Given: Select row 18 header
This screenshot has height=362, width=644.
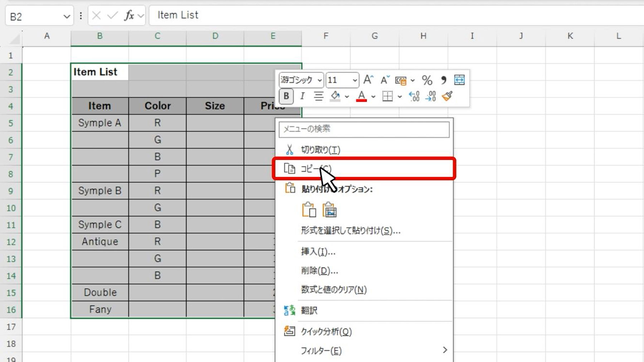Looking at the screenshot, I should click(x=11, y=344).
